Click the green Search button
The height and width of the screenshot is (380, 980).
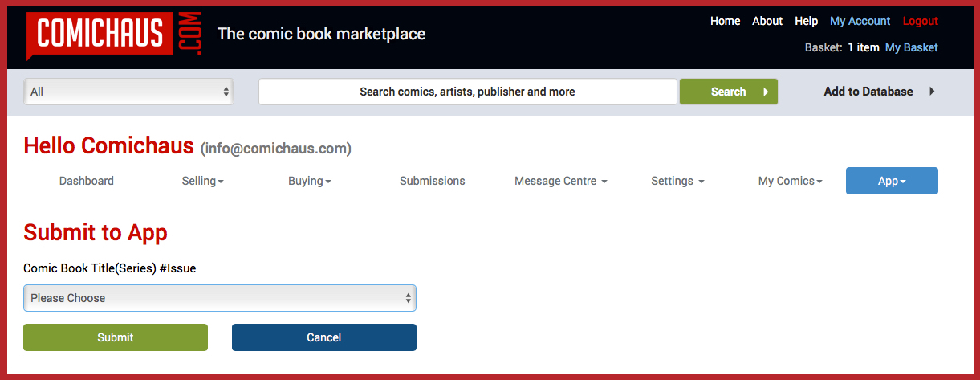pos(729,92)
